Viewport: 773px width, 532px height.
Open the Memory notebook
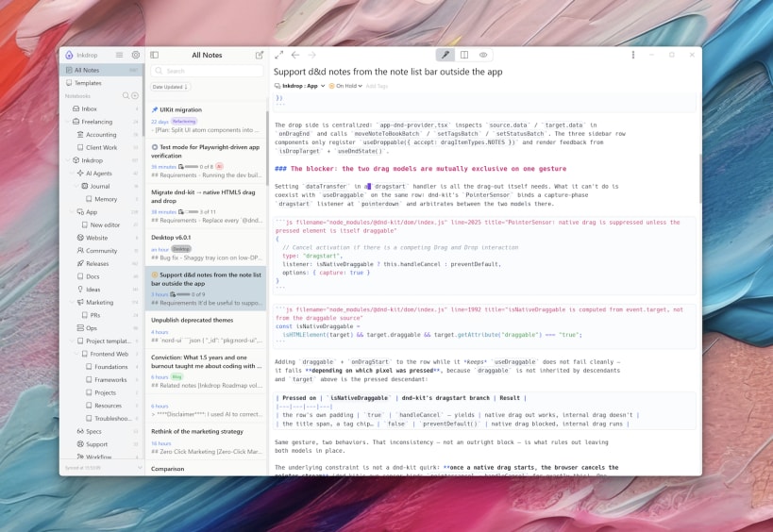[x=102, y=199]
